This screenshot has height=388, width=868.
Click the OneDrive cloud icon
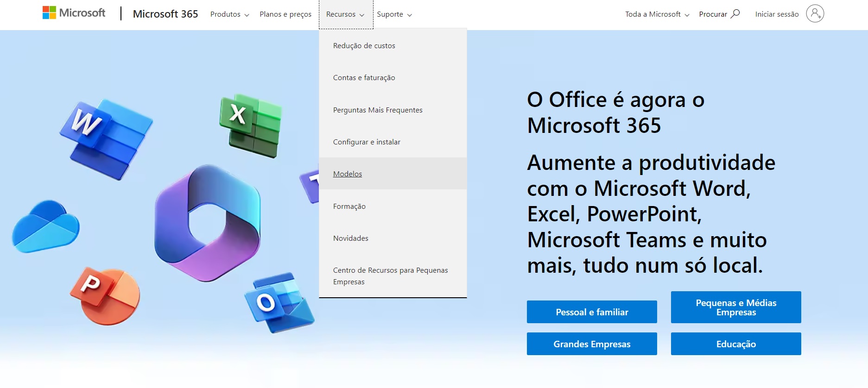(45, 226)
